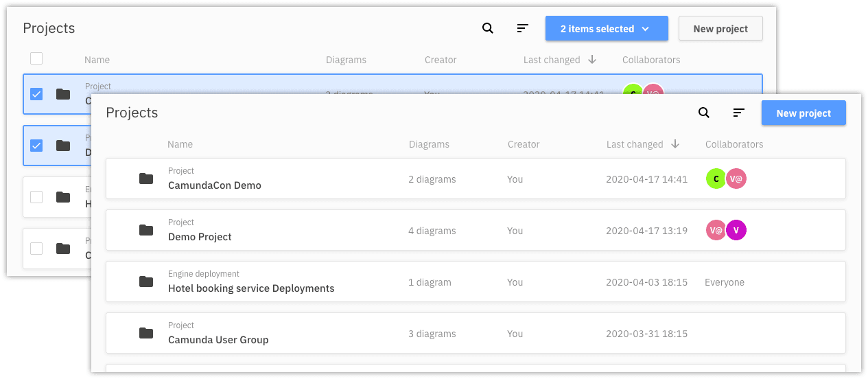The height and width of the screenshot is (379, 868).
Task: Click Collaborators column header in back window
Action: point(651,60)
